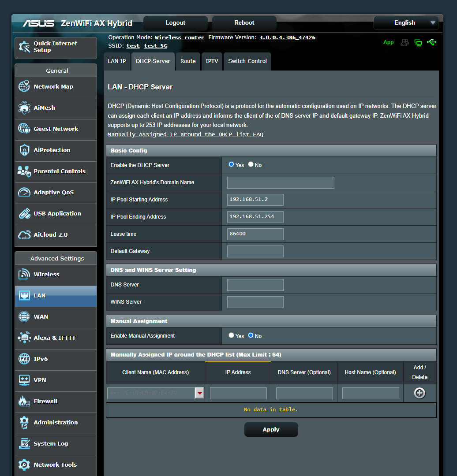Click the client list screen icon
The height and width of the screenshot is (476, 457).
(418, 42)
